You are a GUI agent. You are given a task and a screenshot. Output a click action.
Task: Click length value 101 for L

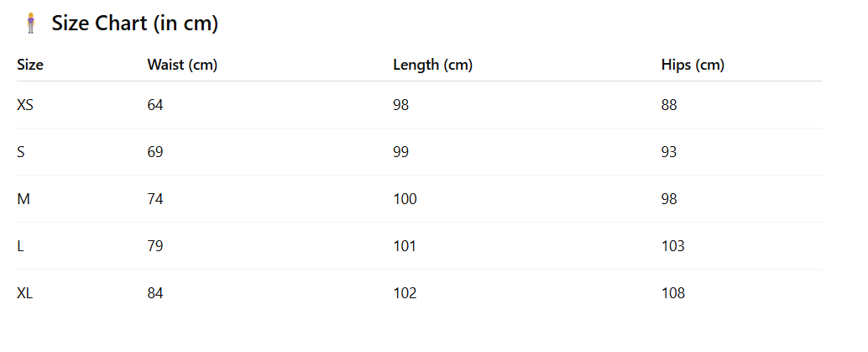405,246
